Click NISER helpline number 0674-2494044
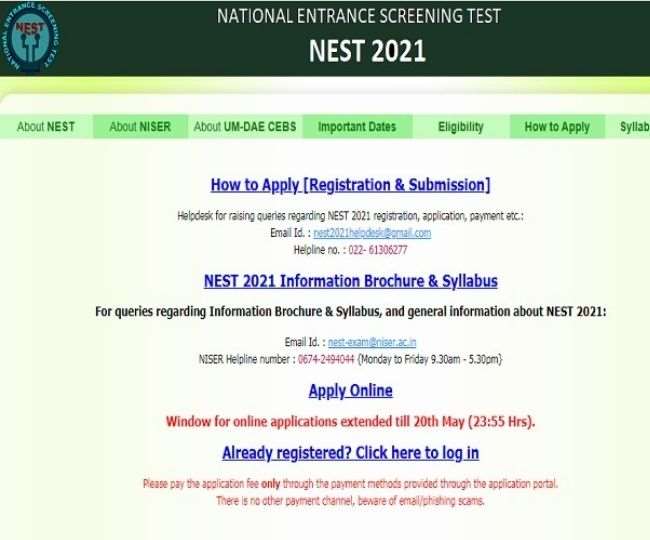This screenshot has height=540, width=650. [326, 359]
